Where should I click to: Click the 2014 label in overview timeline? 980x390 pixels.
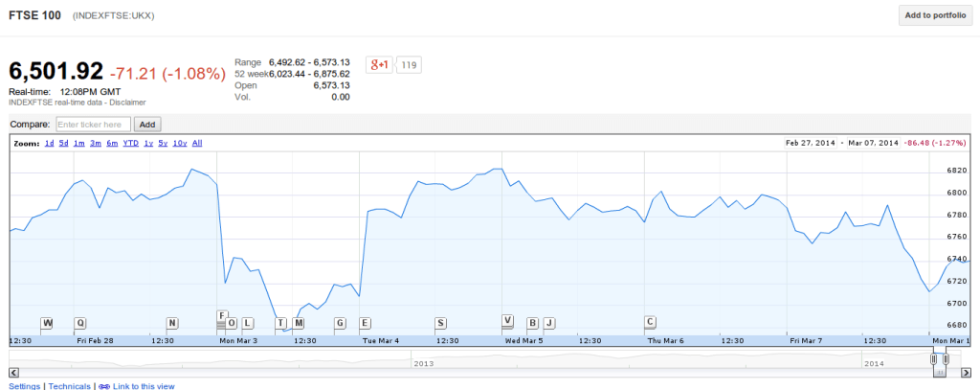(x=875, y=363)
